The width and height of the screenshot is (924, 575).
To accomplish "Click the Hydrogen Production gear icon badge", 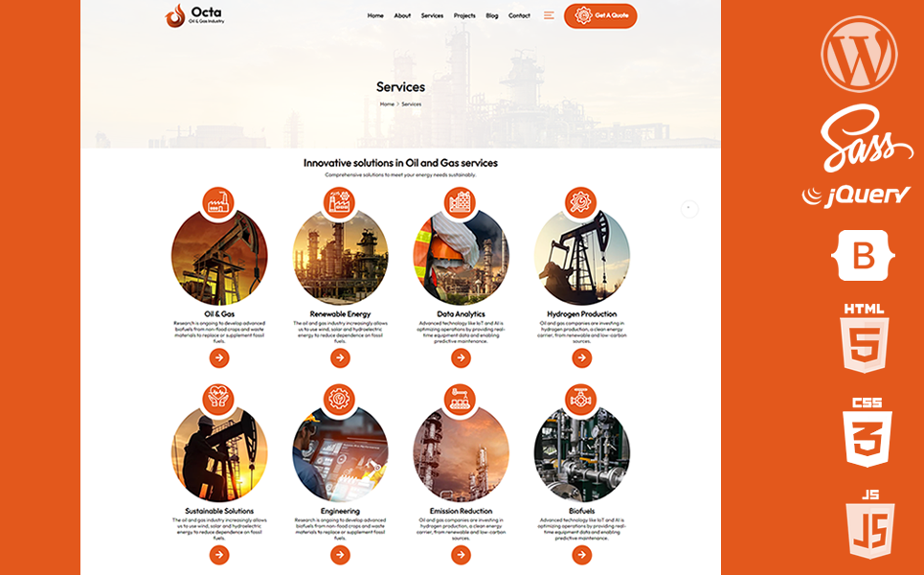I will [581, 202].
